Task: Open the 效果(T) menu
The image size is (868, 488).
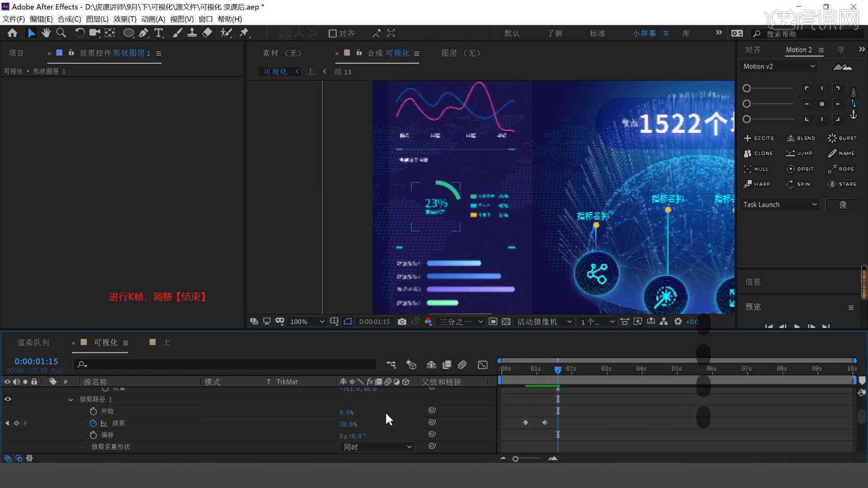Action: click(125, 19)
